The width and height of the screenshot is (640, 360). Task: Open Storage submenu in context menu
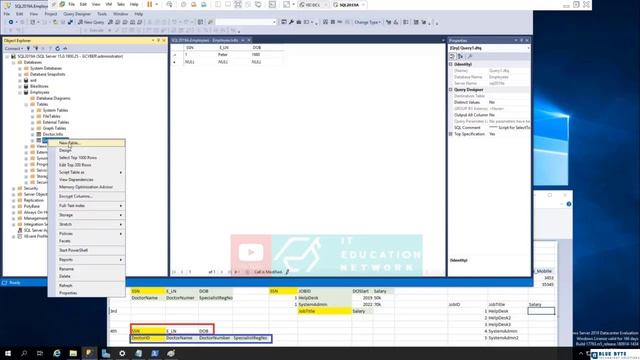(87, 215)
